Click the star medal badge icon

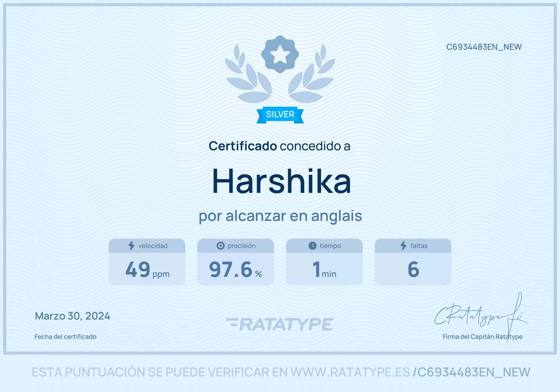280,54
